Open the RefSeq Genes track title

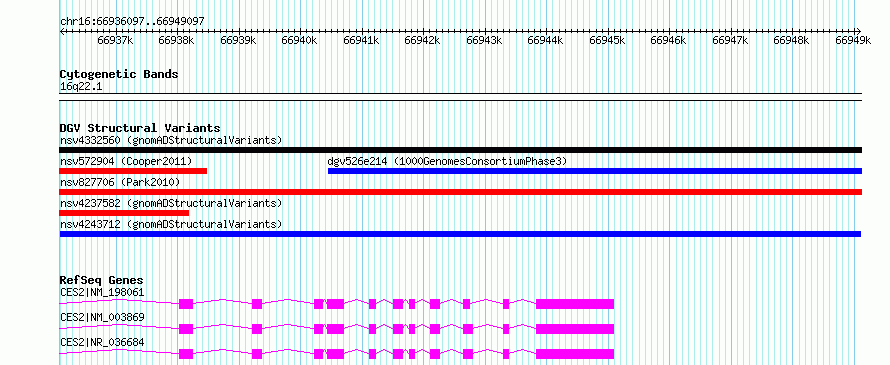(102, 280)
